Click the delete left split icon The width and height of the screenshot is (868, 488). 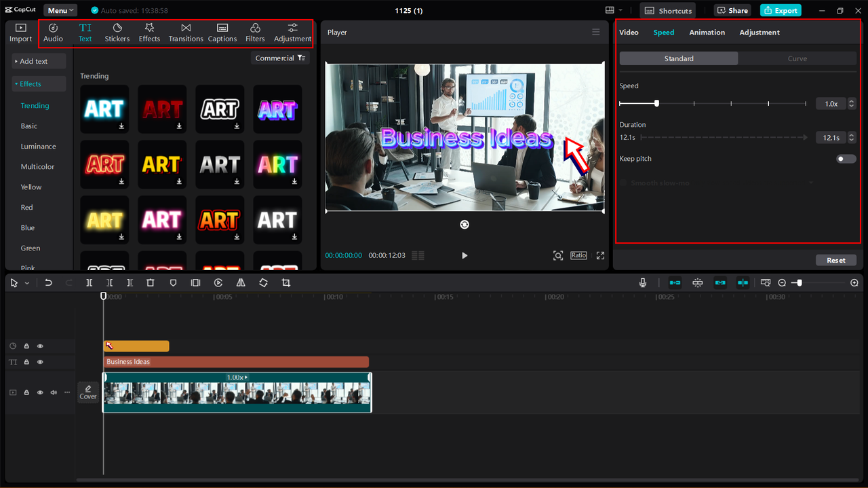(109, 282)
